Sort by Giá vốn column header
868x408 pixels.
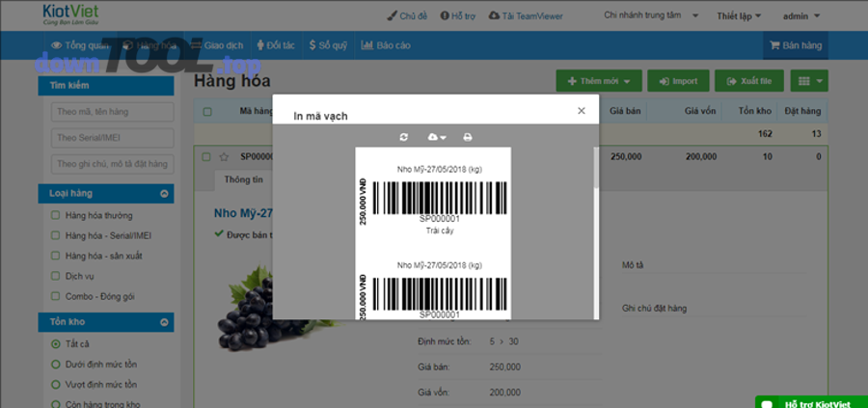(x=700, y=111)
